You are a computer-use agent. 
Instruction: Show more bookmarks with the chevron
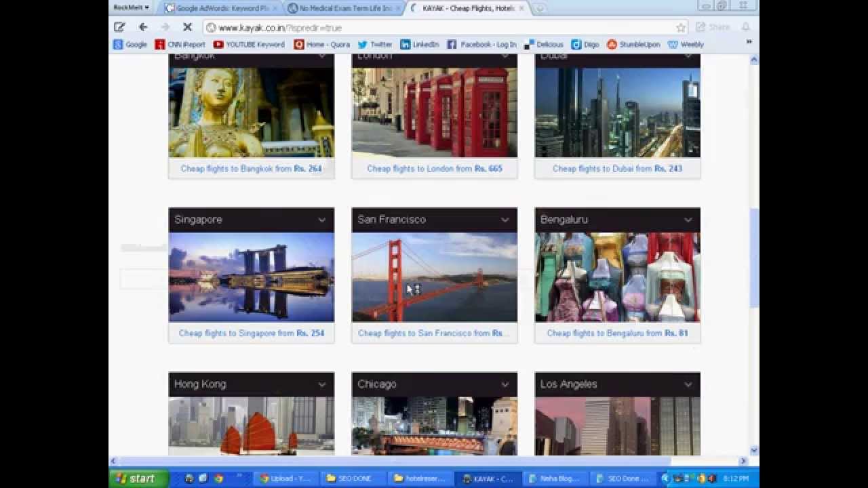coord(749,43)
